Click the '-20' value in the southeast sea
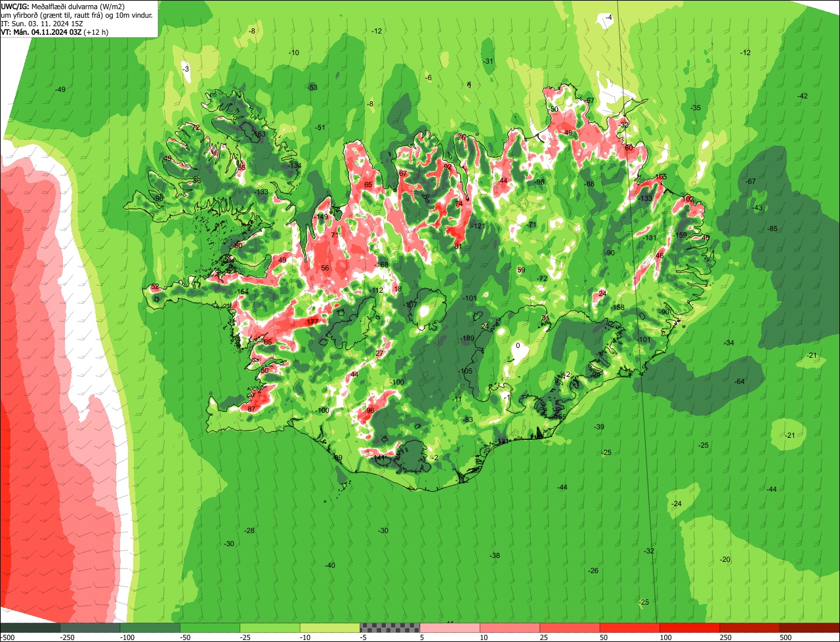The image size is (840, 642). [x=725, y=559]
